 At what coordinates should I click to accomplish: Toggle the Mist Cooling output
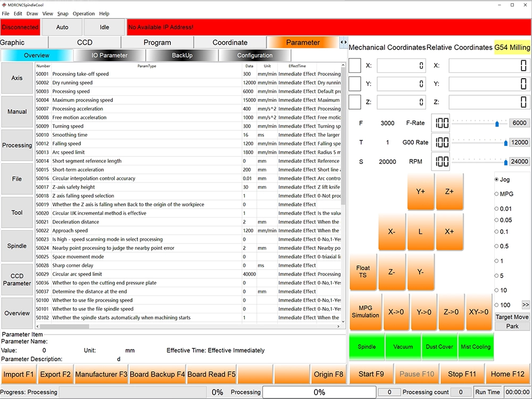pos(475,346)
